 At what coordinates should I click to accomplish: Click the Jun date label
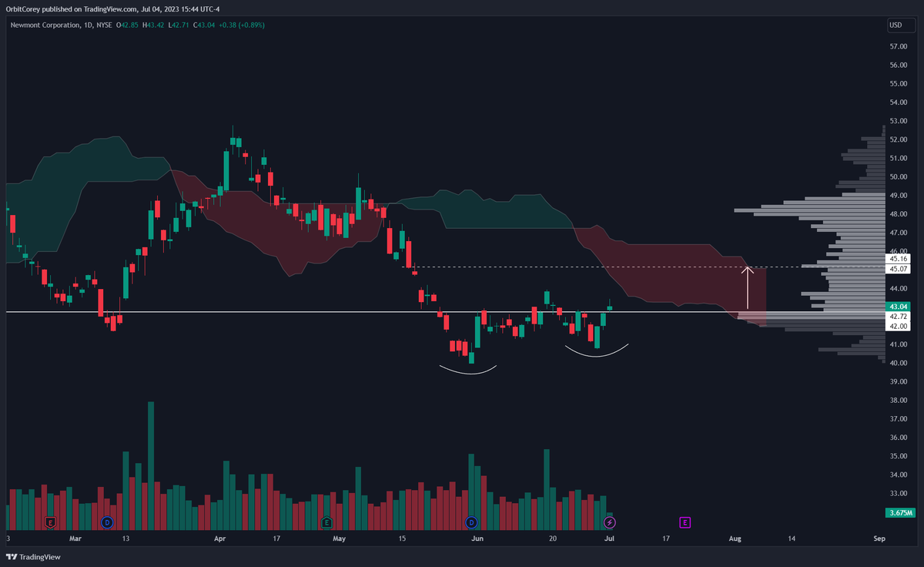(x=478, y=539)
